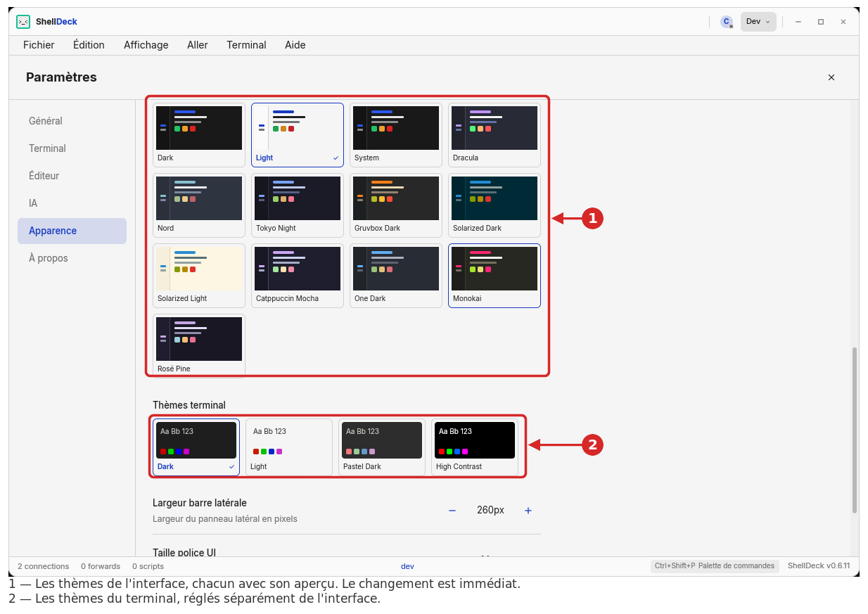
Task: Open the Aide menu
Action: tap(295, 45)
